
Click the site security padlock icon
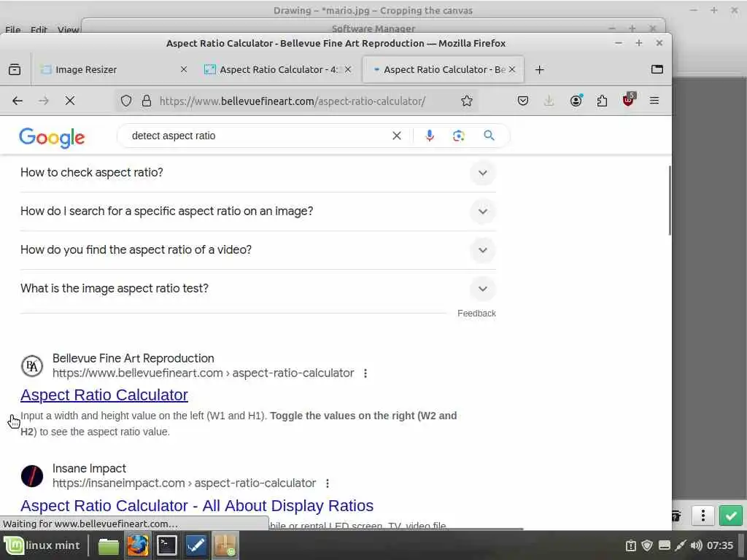coord(147,101)
